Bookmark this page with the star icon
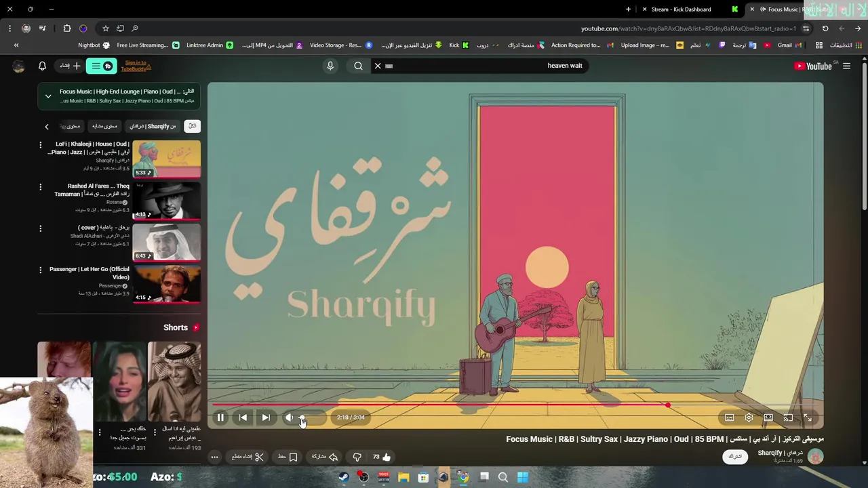The image size is (868, 488). (x=106, y=28)
